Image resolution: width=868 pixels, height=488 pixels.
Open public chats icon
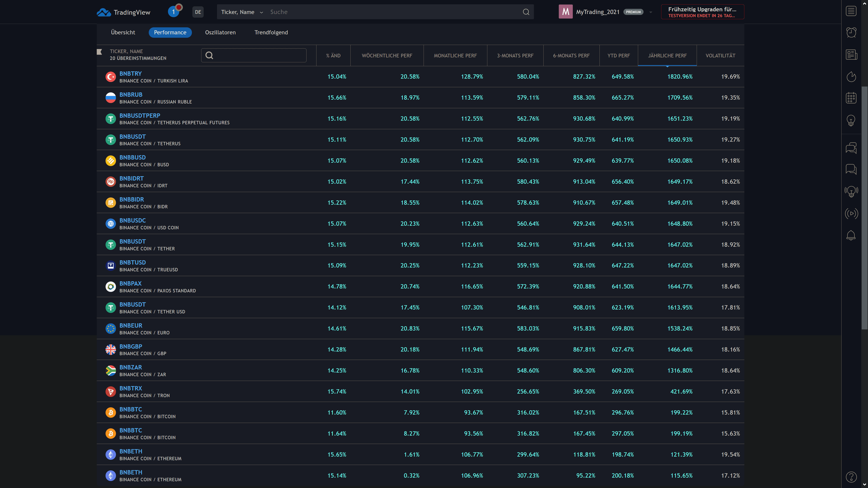(851, 148)
